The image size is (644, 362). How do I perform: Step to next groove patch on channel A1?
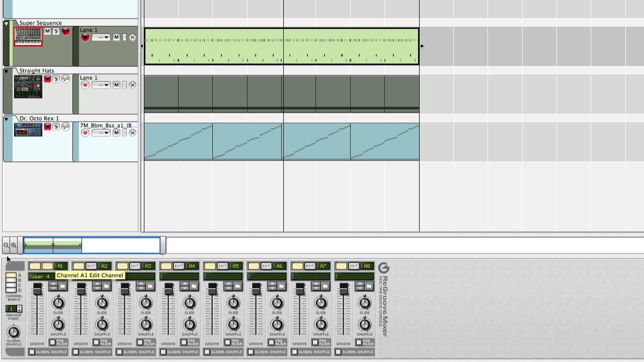[53, 288]
